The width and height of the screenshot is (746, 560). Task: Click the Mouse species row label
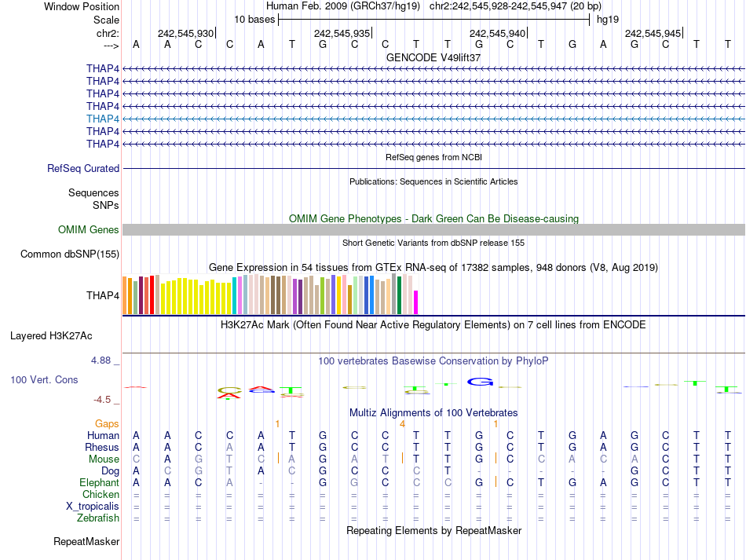click(104, 459)
